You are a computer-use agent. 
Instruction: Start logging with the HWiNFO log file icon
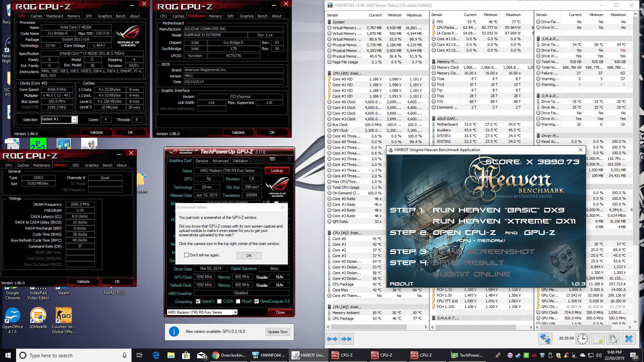(x=598, y=339)
